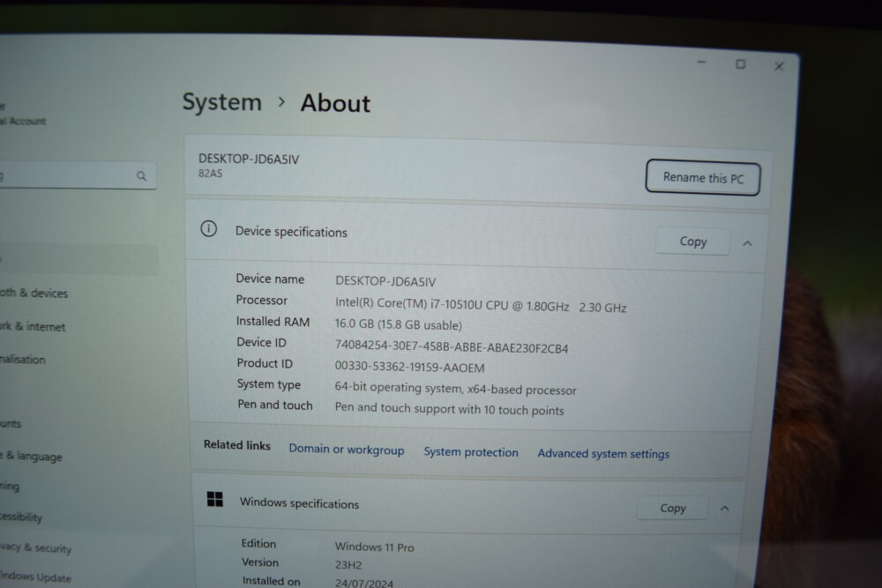Select the DESKTOP-JD6A5IV device name value

click(385, 281)
